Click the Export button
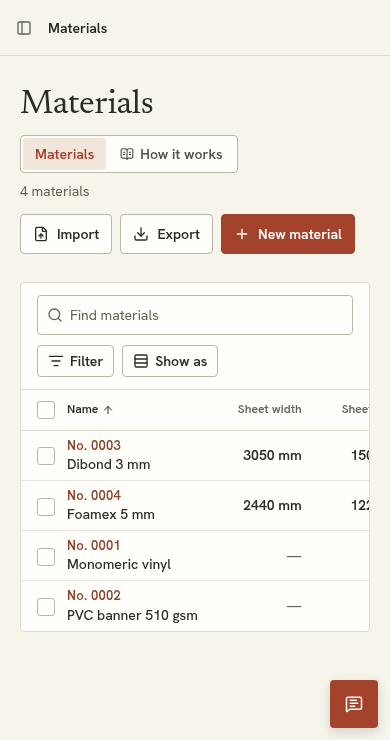 click(167, 234)
